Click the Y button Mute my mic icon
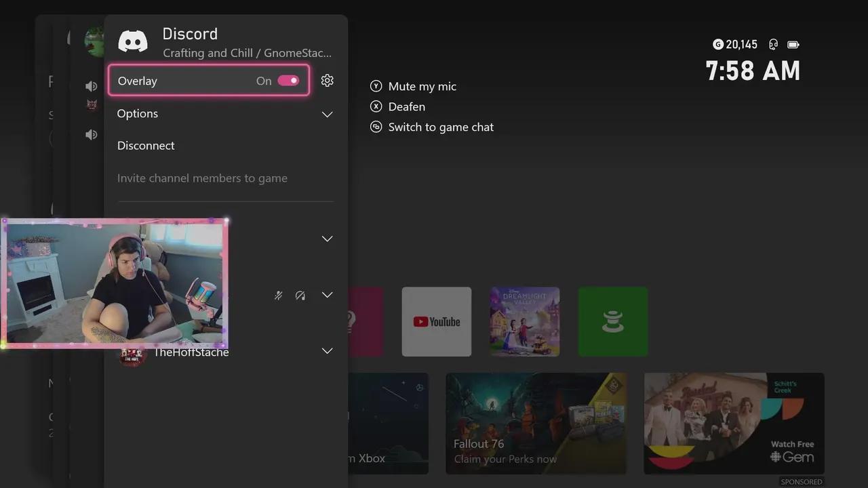This screenshot has width=868, height=488. (x=376, y=86)
